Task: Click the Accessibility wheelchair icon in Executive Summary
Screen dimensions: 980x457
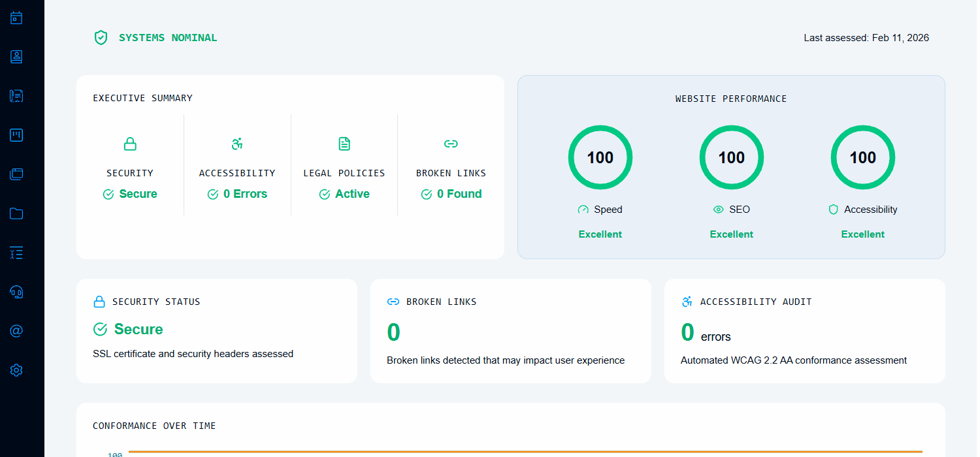Action: [x=237, y=144]
